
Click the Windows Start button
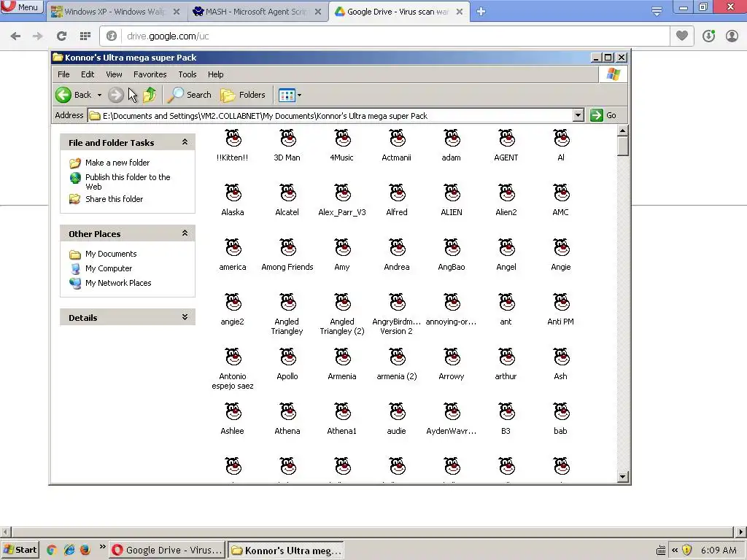pos(20,550)
